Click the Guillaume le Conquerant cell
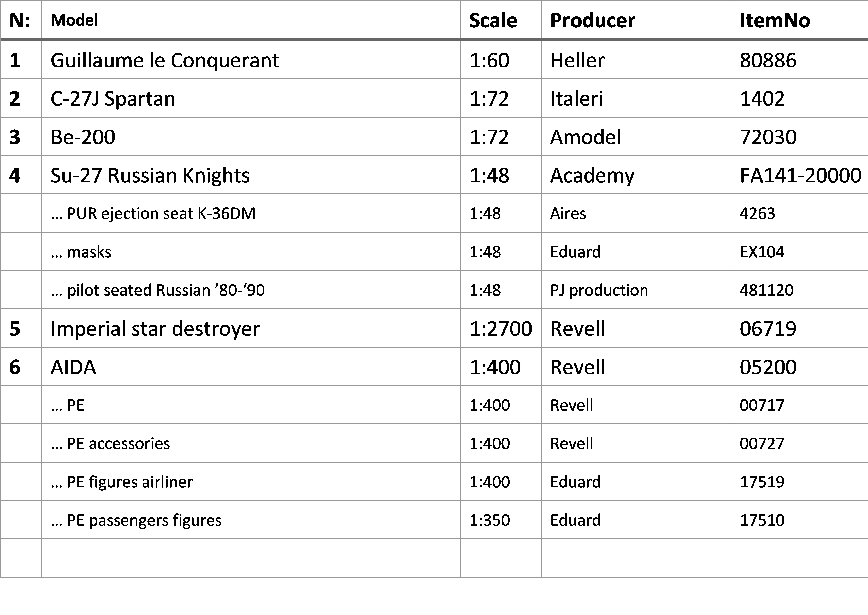Image resolution: width=868 pixels, height=615 pixels. (165, 60)
